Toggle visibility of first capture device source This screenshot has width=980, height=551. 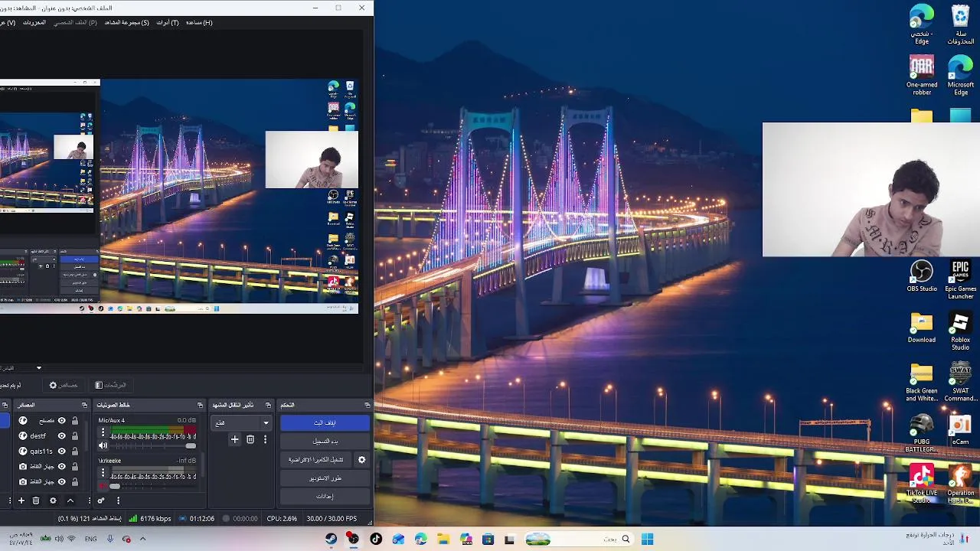click(62, 466)
